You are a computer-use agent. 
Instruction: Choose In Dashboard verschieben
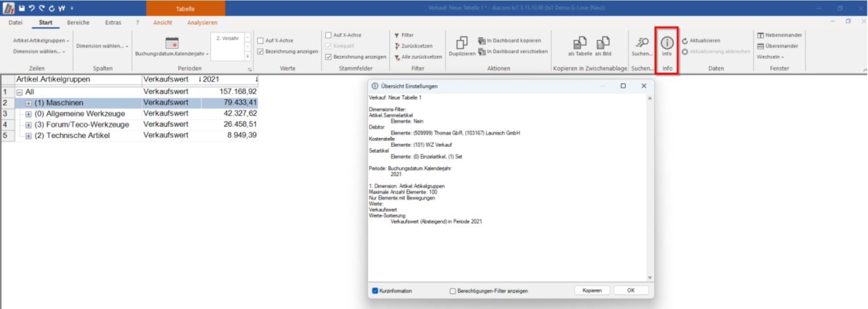(x=513, y=51)
